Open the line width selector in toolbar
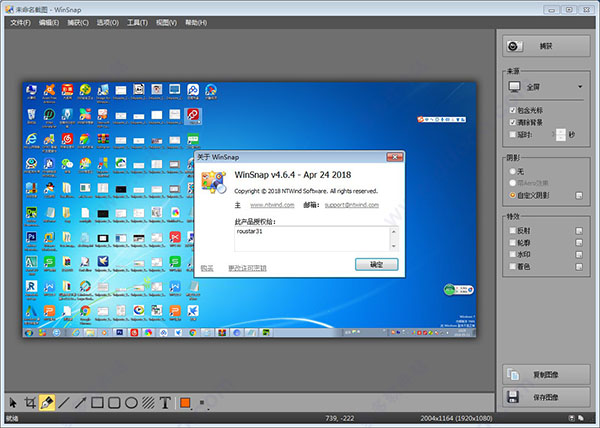Viewport: 600px width, 428px height. coord(203,403)
